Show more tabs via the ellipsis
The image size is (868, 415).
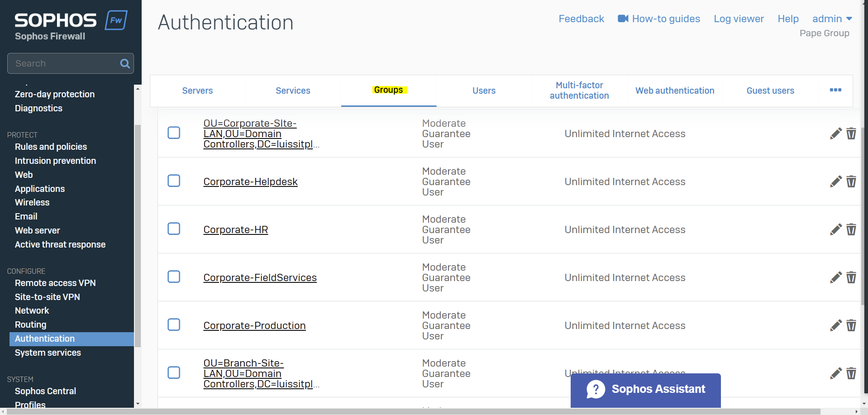click(x=835, y=90)
